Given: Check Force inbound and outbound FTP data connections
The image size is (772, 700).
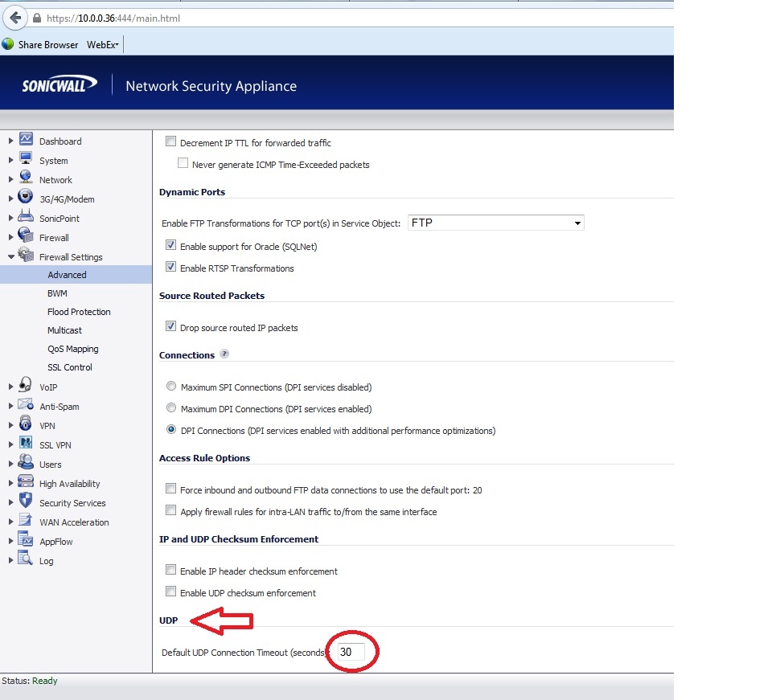Looking at the screenshot, I should coord(170,489).
